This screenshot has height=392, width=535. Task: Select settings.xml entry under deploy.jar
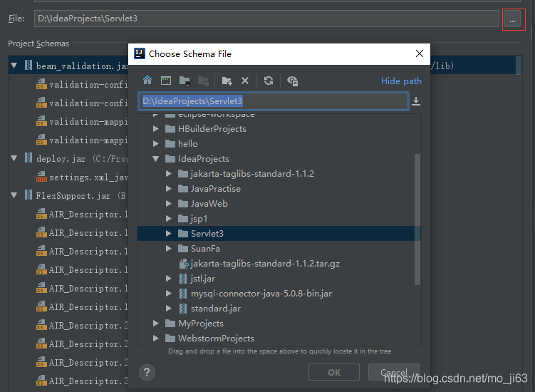[88, 177]
